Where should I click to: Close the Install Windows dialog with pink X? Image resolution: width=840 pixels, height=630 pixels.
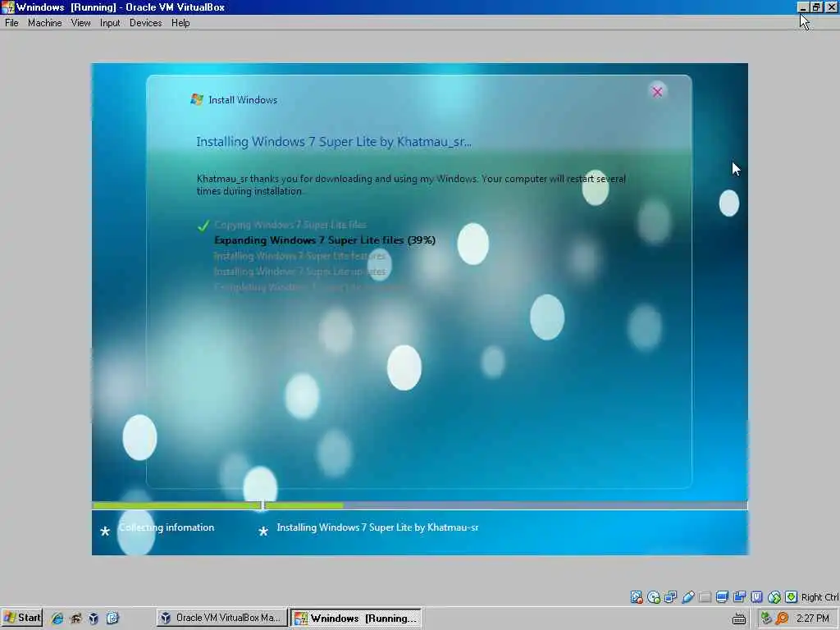(x=657, y=92)
